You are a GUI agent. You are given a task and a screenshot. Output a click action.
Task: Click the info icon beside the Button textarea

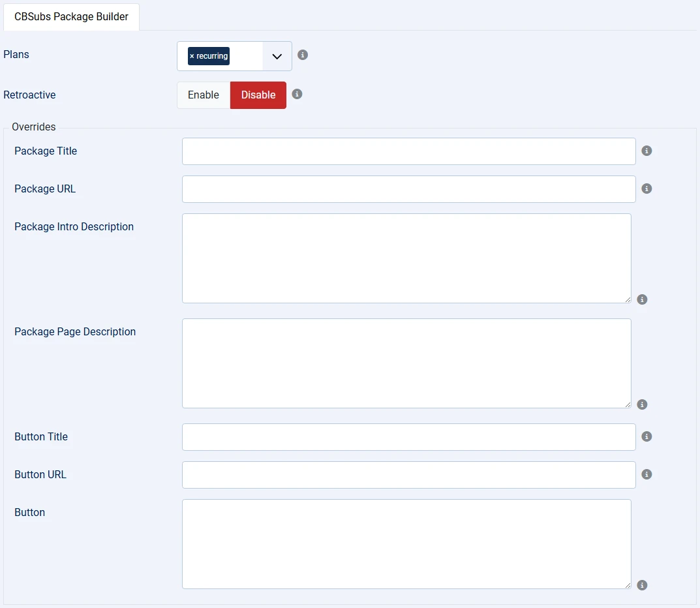(x=641, y=585)
